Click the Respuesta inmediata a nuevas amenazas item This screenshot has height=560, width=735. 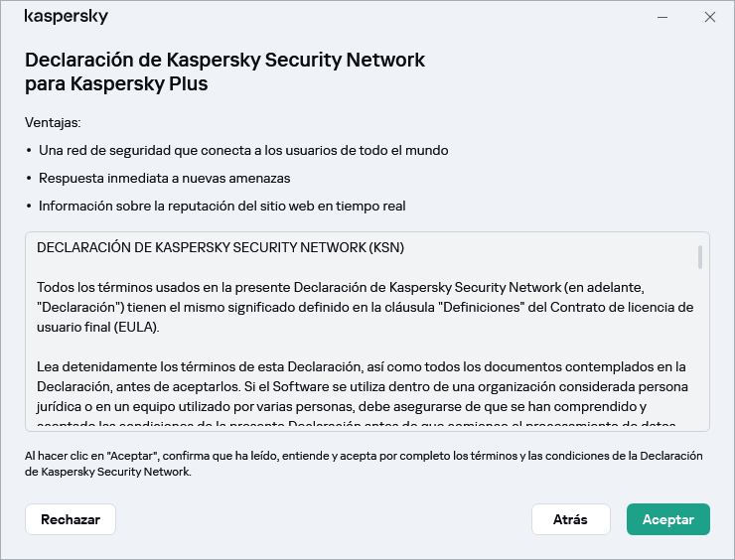click(164, 179)
